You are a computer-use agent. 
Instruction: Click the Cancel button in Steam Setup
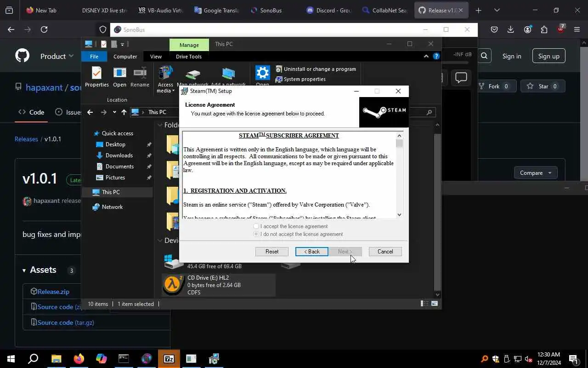pos(385,252)
